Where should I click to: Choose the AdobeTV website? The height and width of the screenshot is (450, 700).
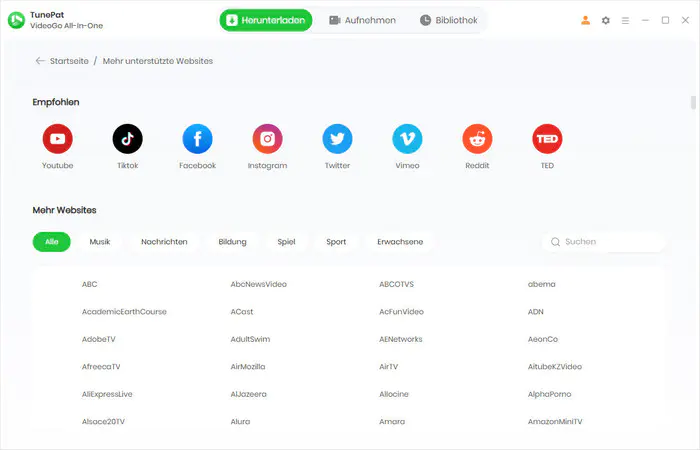click(x=99, y=339)
